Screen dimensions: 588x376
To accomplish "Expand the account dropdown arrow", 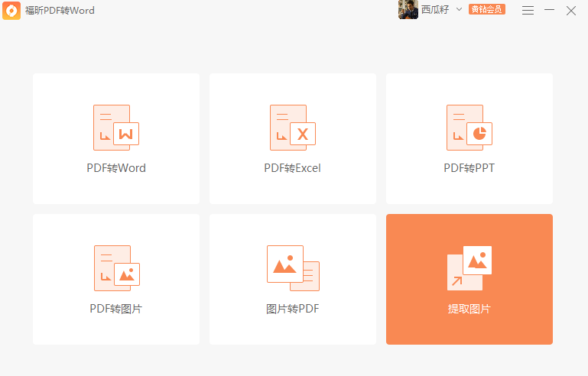I will (459, 10).
